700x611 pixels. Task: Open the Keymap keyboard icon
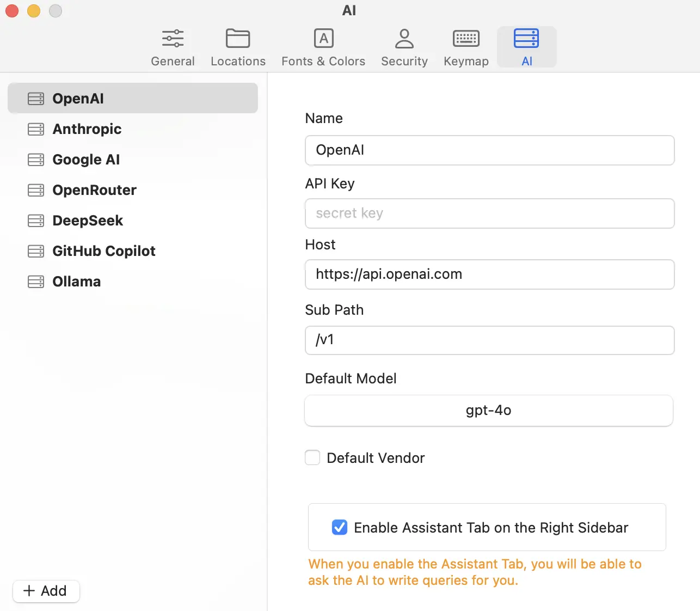[x=466, y=39]
